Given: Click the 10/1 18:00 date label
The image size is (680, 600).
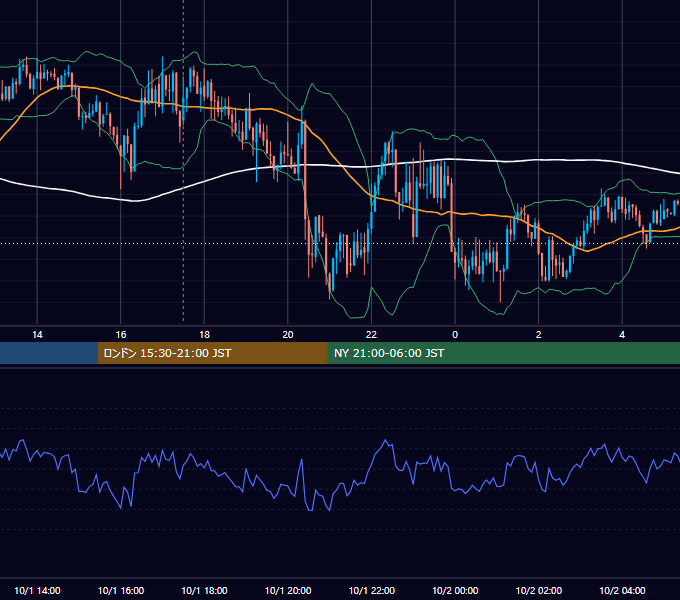Looking at the screenshot, I should click(x=204, y=590).
